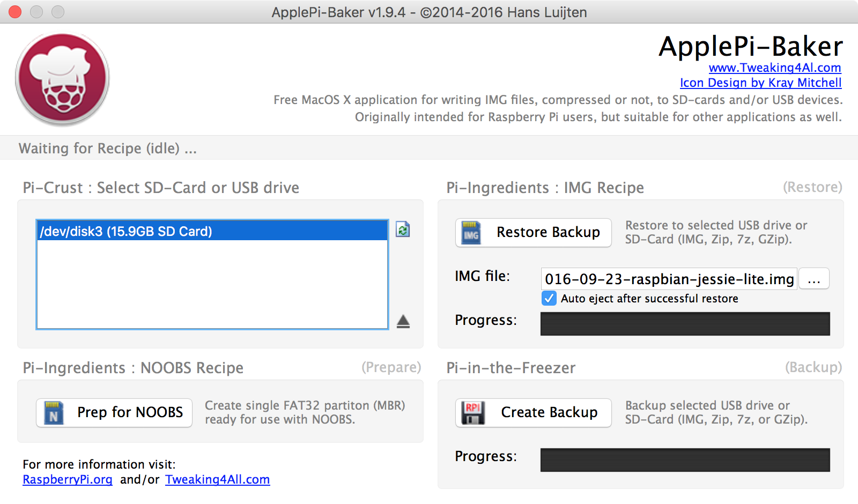Screen dimensions: 858x504
Task: Open www.Tweaking4All.com link in header
Action: click(x=775, y=68)
